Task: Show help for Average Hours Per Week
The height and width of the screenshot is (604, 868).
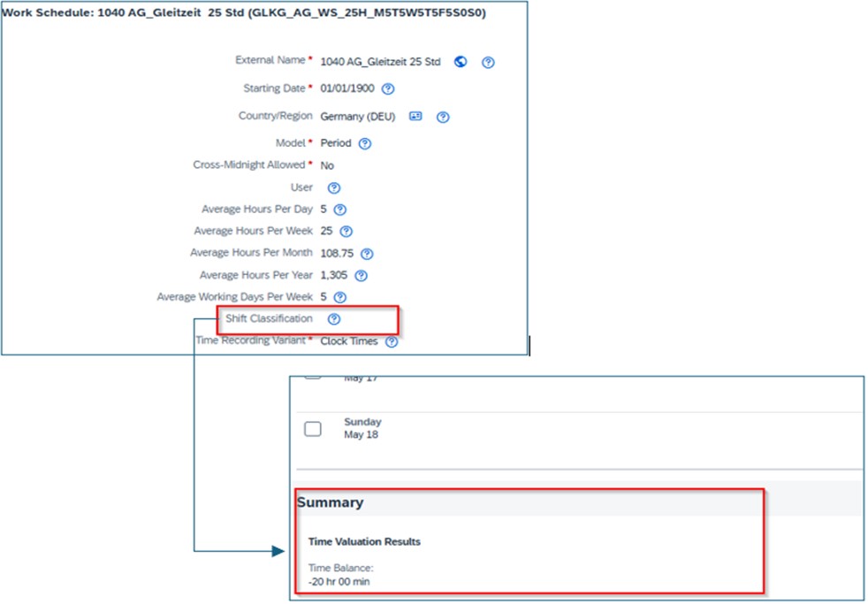Action: pos(346,232)
